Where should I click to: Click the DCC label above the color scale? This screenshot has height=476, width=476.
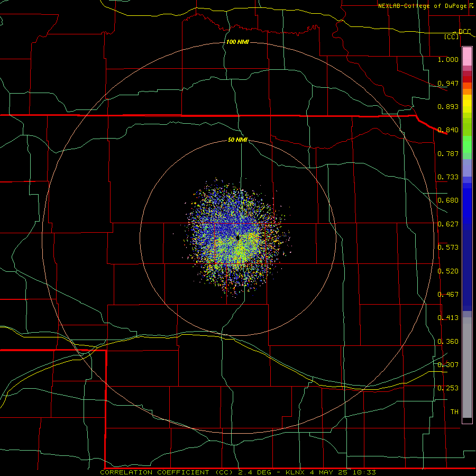(464, 32)
